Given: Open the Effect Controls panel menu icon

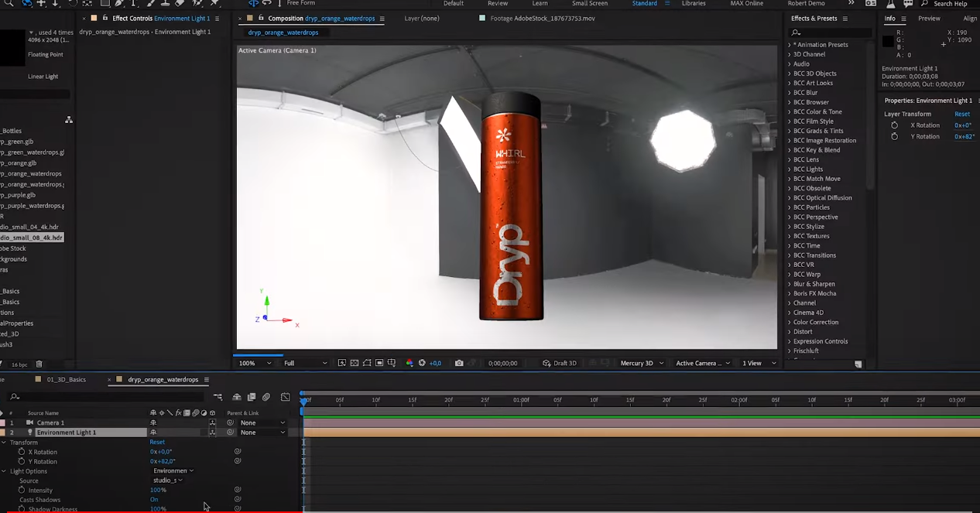Looking at the screenshot, I should point(217,19).
